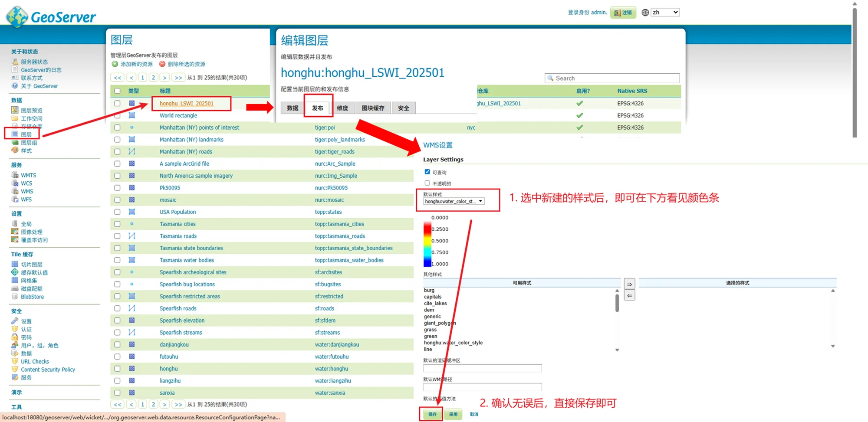Open the honghu_LSWI_202501 layer link
The height and width of the screenshot is (422, 868).
186,103
